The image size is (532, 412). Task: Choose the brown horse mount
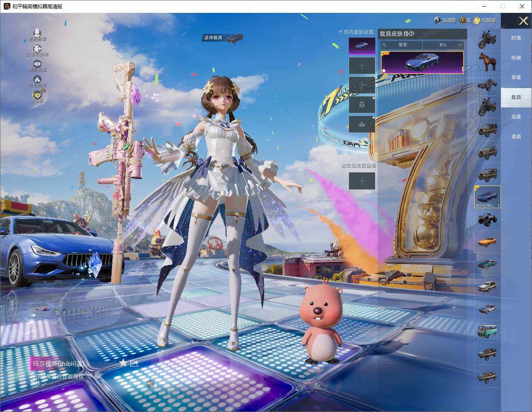click(488, 62)
